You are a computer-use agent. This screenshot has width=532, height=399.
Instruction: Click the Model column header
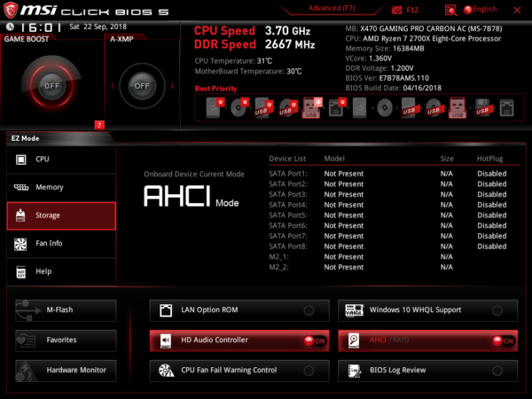tap(334, 159)
